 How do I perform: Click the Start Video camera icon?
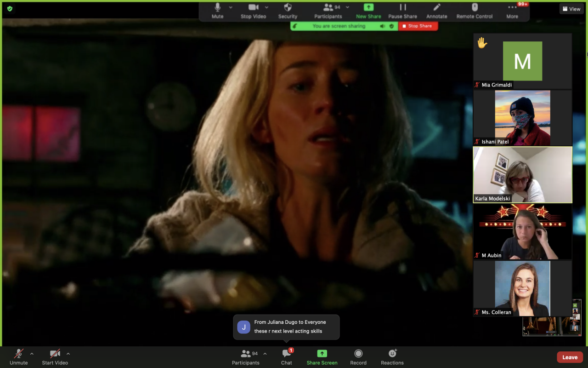click(x=55, y=353)
